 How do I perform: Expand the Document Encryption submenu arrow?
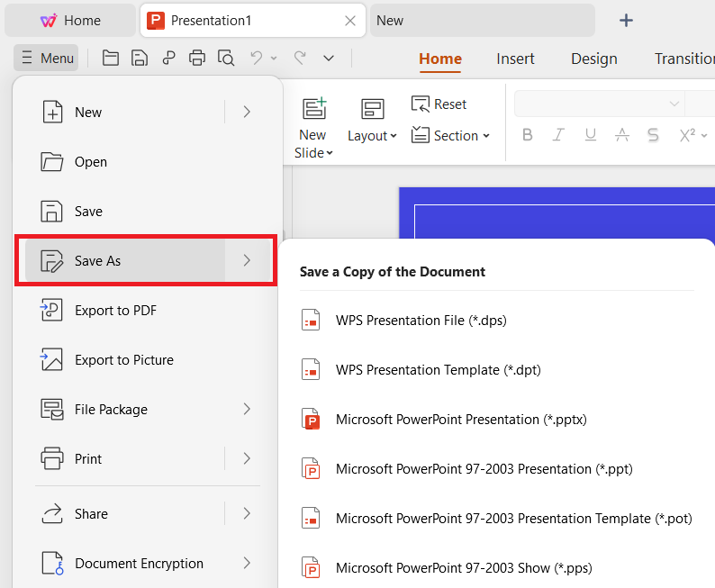(x=247, y=563)
